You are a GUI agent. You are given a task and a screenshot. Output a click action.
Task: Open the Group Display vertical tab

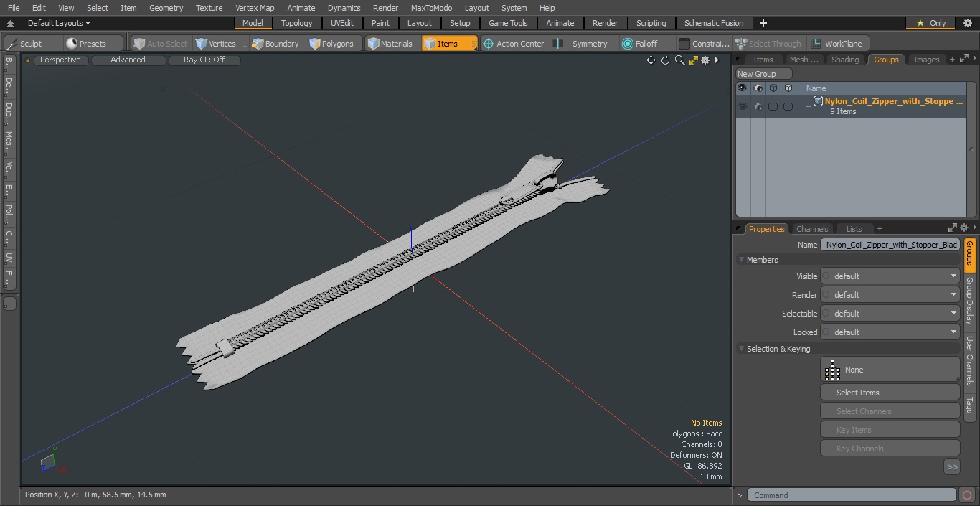[x=970, y=301]
